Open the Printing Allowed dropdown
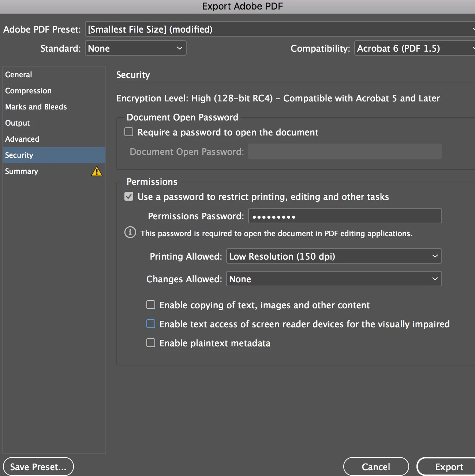The image size is (475, 476). point(334,256)
